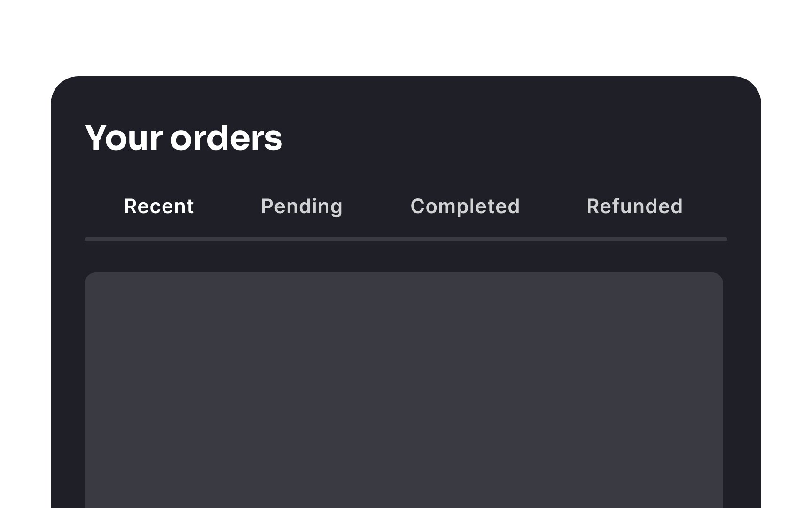
Task: Open the Pending orders tab
Action: pyautogui.click(x=302, y=207)
